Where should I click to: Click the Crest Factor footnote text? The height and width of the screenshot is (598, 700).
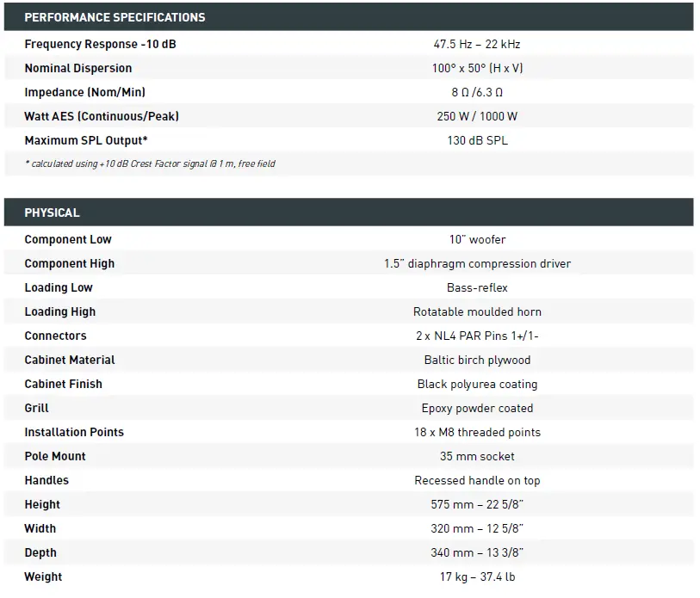click(x=150, y=163)
